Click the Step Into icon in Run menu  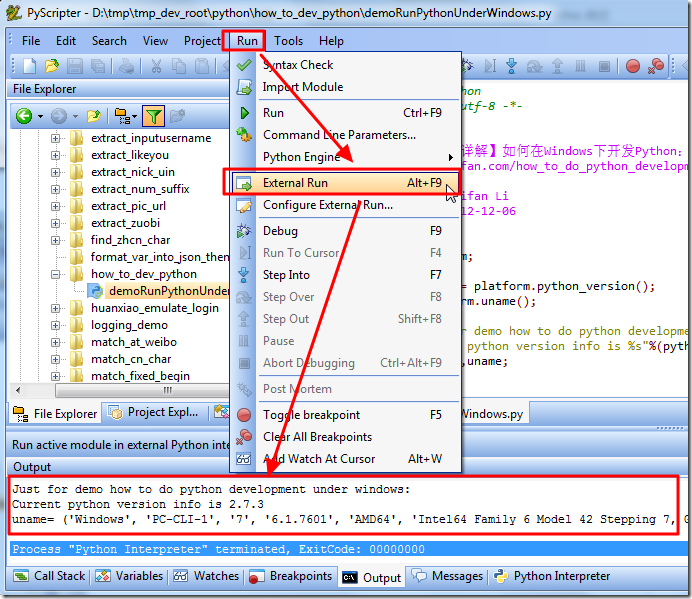244,275
